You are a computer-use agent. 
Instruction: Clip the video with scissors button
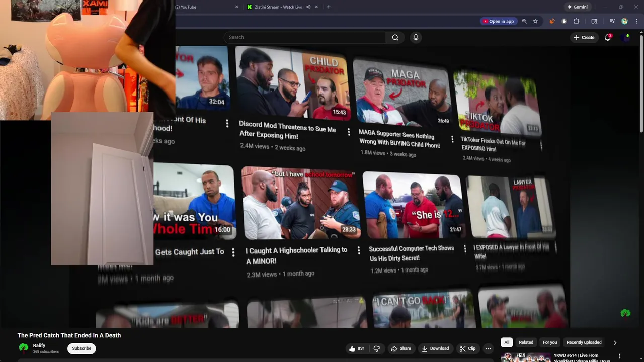(x=467, y=348)
